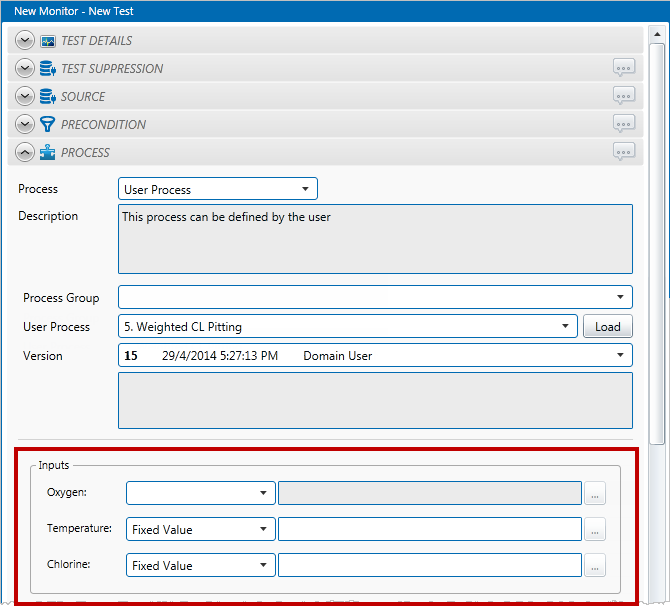670x609 pixels.
Task: Open the Version dropdown list
Action: 375,355
